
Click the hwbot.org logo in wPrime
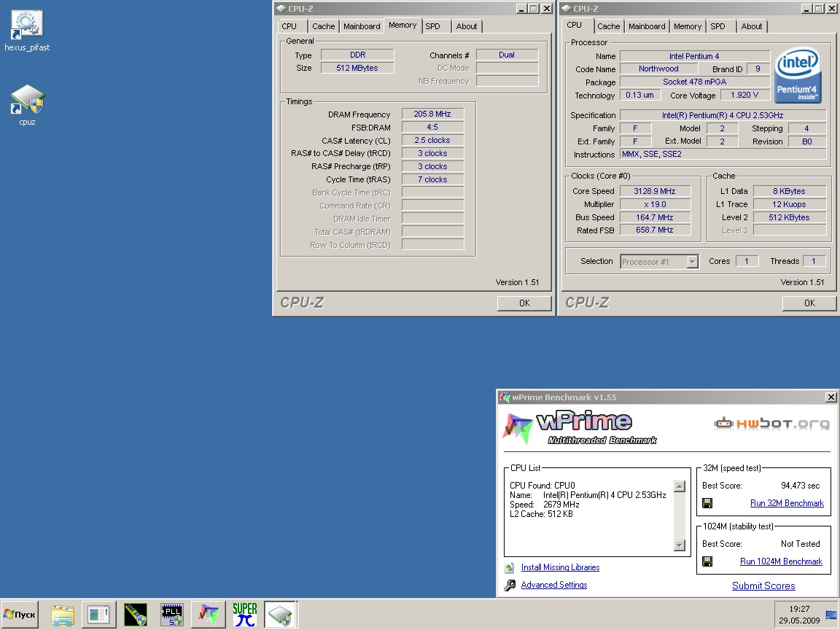pyautogui.click(x=771, y=424)
